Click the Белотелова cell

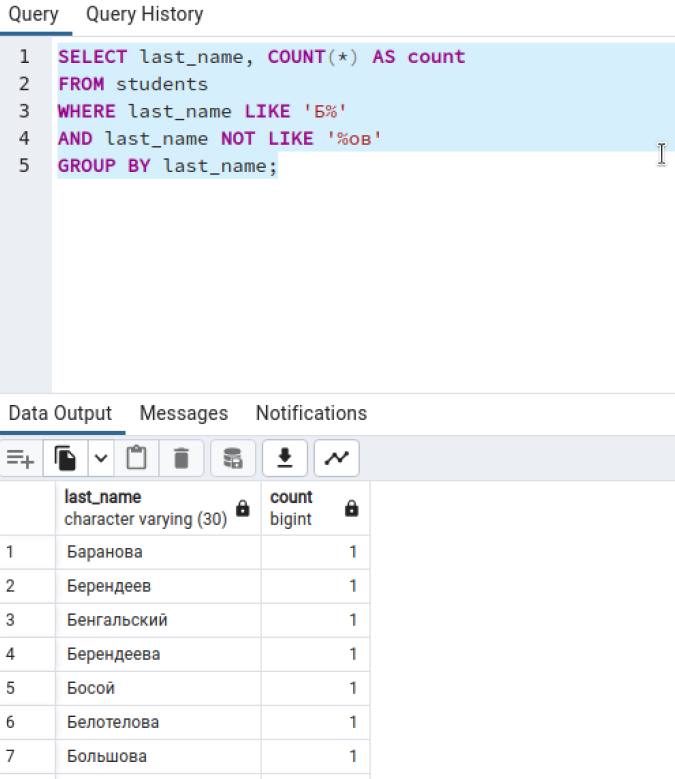click(158, 722)
